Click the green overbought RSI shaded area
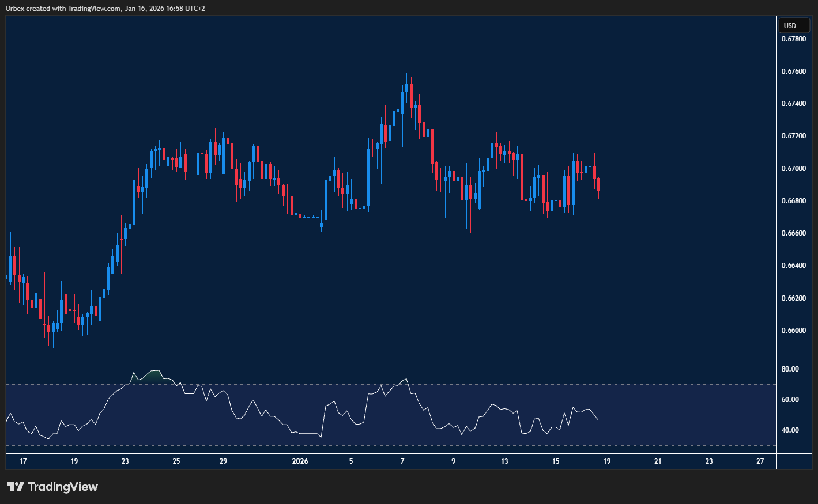This screenshot has width=818, height=504. tap(153, 377)
